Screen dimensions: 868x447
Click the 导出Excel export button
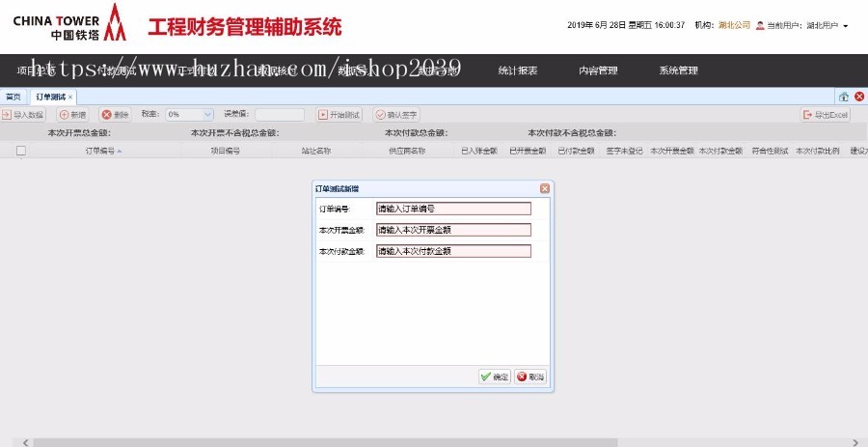[825, 115]
